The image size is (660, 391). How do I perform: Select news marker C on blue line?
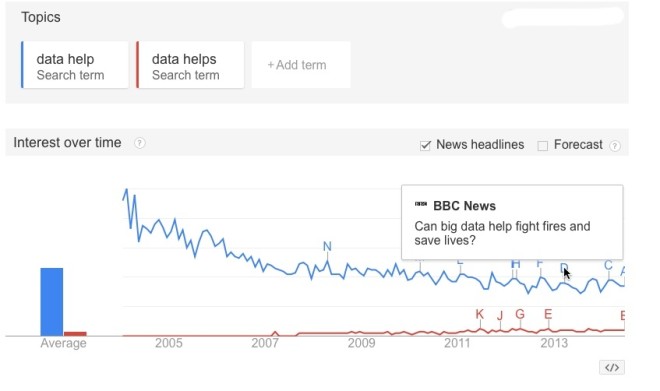click(x=608, y=265)
